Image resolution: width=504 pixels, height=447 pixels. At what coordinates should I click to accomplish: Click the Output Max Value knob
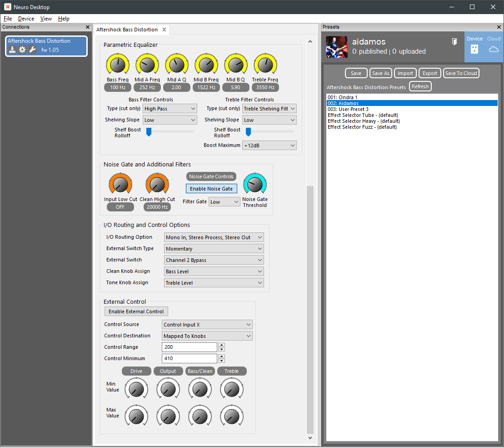(x=168, y=417)
